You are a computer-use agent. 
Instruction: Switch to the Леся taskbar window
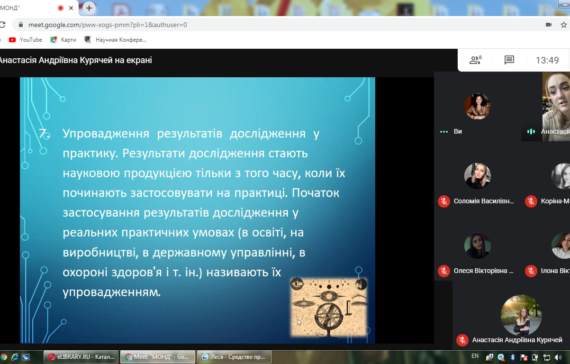(x=234, y=357)
